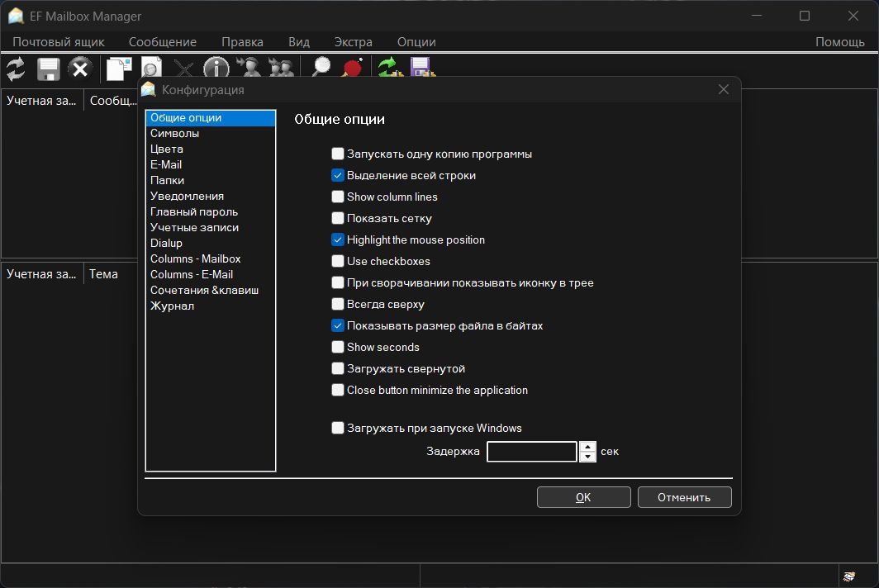Increase Задержка with the spinner up arrow
This screenshot has height=588, width=879.
587,447
